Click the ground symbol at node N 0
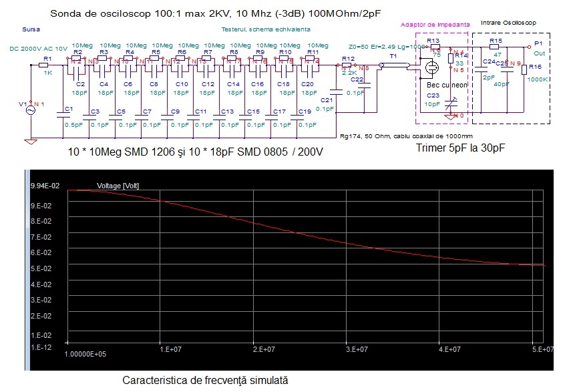Screen dimensions: 577x392 [450, 117]
